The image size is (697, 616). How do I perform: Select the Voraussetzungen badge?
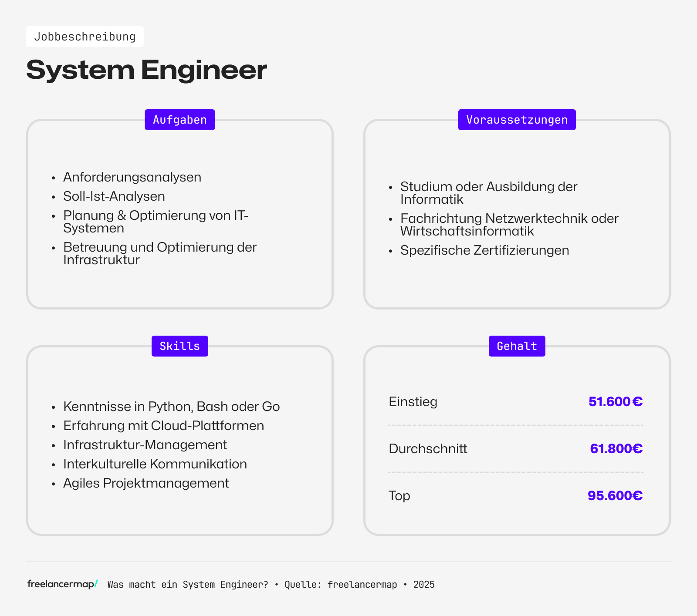pyautogui.click(x=517, y=119)
